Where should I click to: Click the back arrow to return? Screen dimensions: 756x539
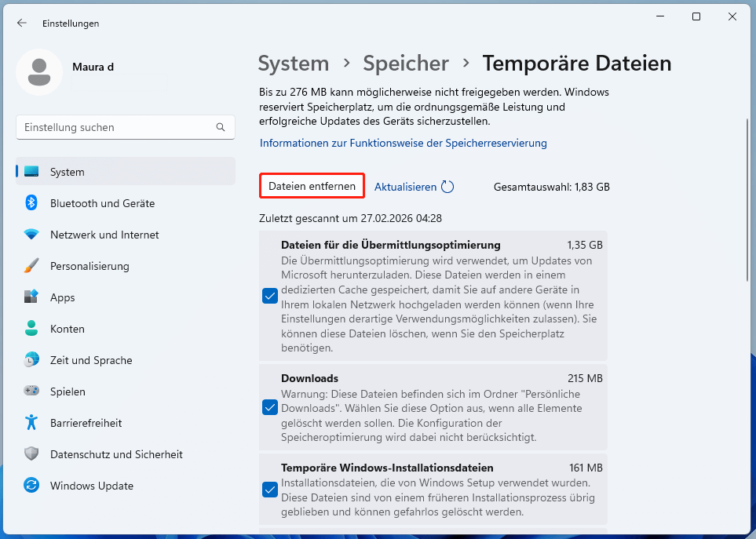click(21, 23)
